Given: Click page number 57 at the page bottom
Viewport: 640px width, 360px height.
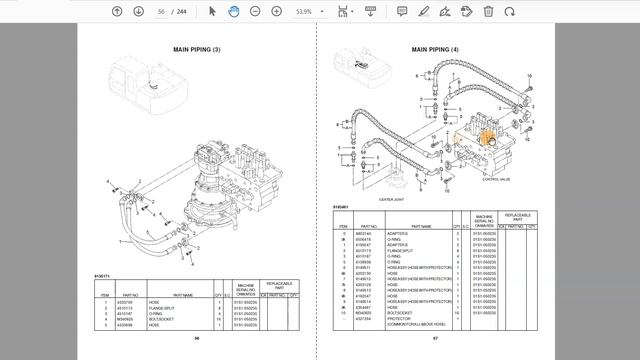Looking at the screenshot, I should (436, 338).
